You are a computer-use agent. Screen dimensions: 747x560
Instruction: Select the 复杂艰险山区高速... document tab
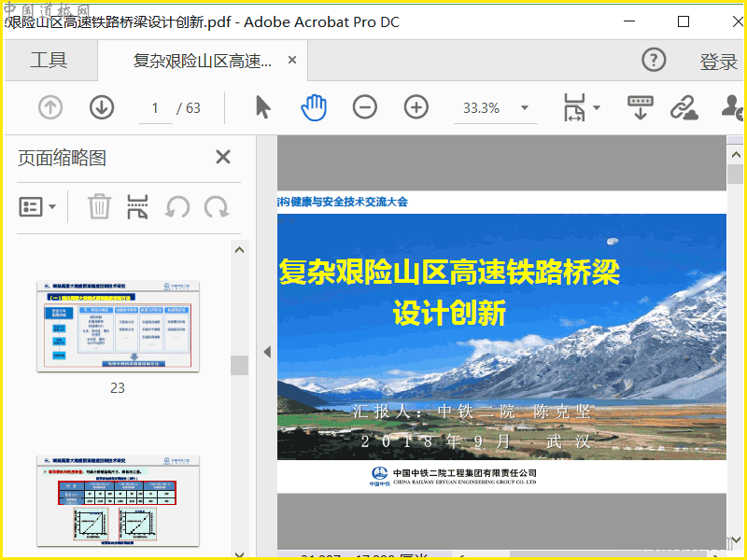(203, 61)
